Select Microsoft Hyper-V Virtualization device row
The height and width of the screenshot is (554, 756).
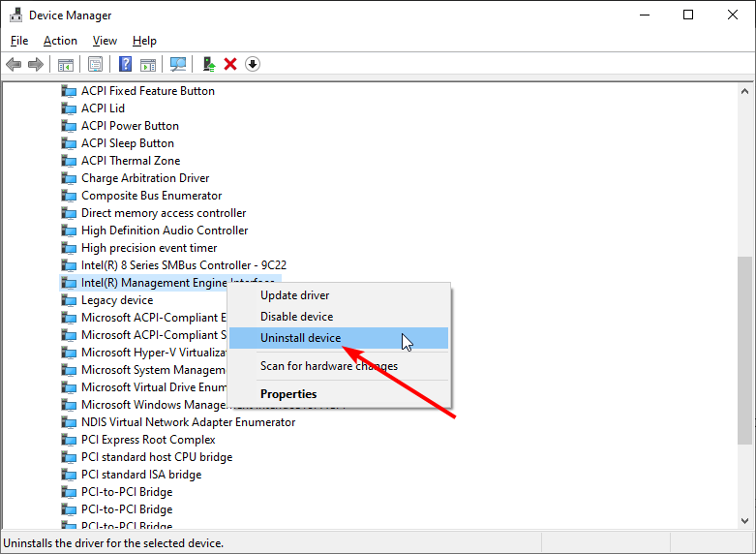tap(154, 353)
